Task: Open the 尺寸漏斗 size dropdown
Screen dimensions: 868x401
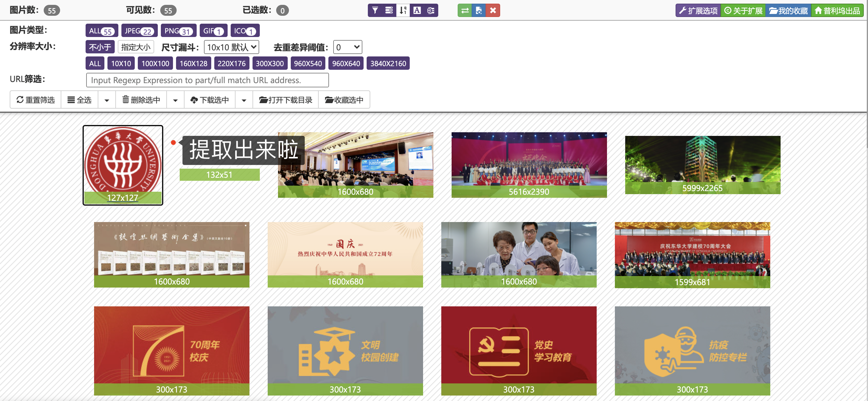Action: pyautogui.click(x=232, y=47)
